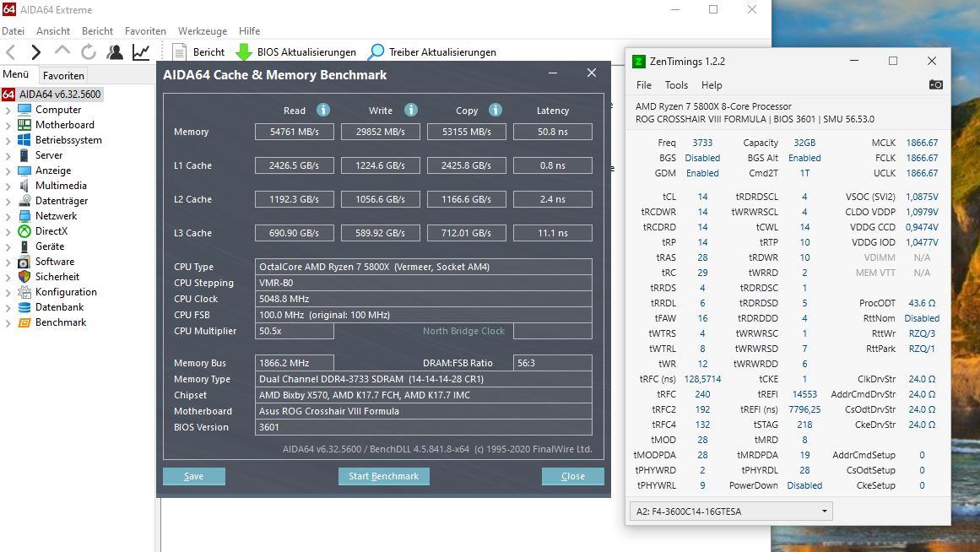Viewport: 980px width, 552px height.
Task: Click the AIDA64 forward navigation arrow
Action: tap(36, 51)
